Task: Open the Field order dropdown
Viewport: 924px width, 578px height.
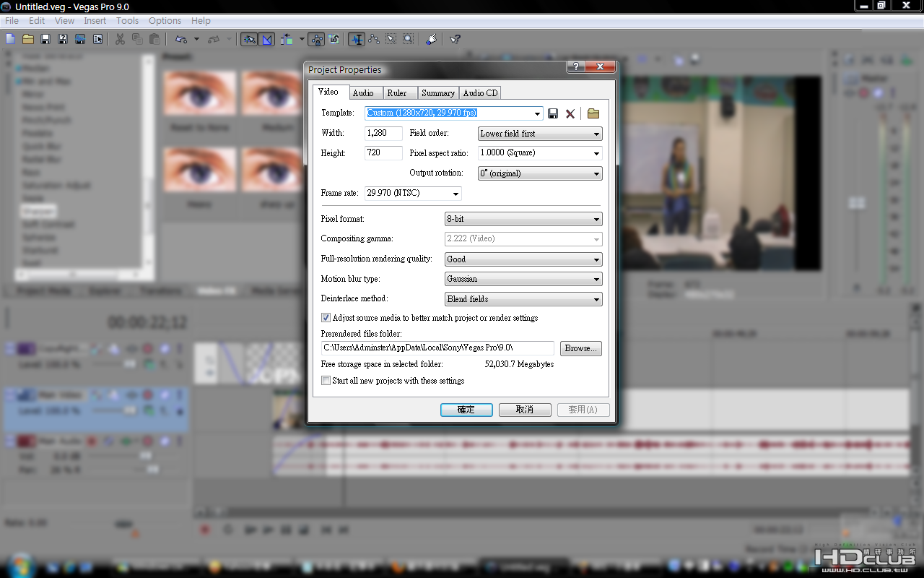Action: [540, 134]
